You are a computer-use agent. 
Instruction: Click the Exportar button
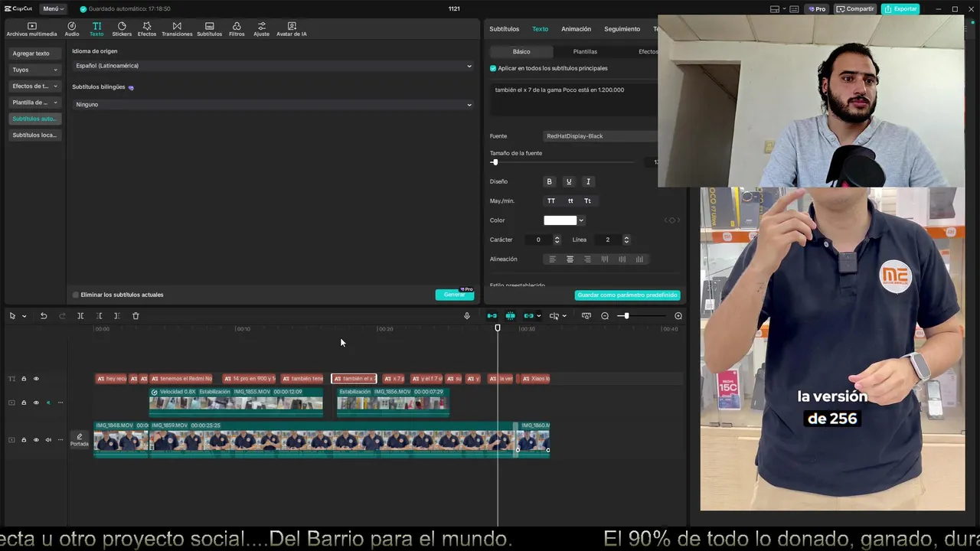point(900,9)
